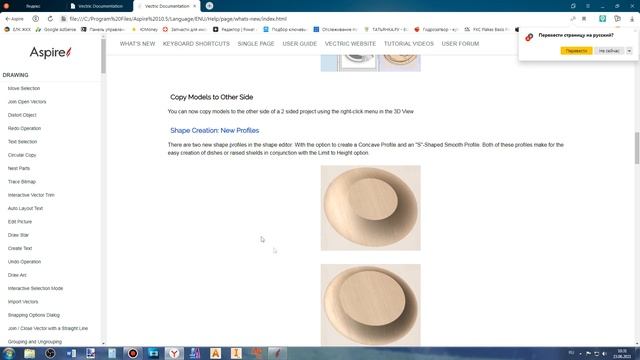This screenshot has width=640, height=360.
Task: Open the Edit Picture sidebar link
Action: pyautogui.click(x=20, y=222)
